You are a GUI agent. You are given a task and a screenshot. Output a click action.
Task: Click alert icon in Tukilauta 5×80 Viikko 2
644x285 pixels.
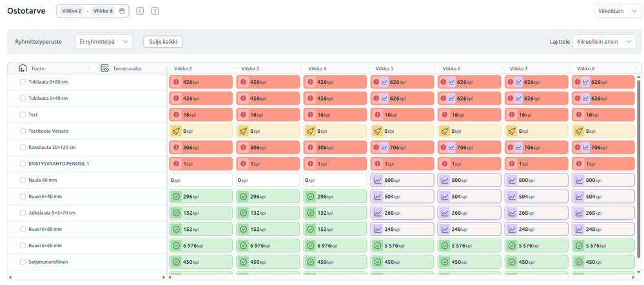pos(177,82)
